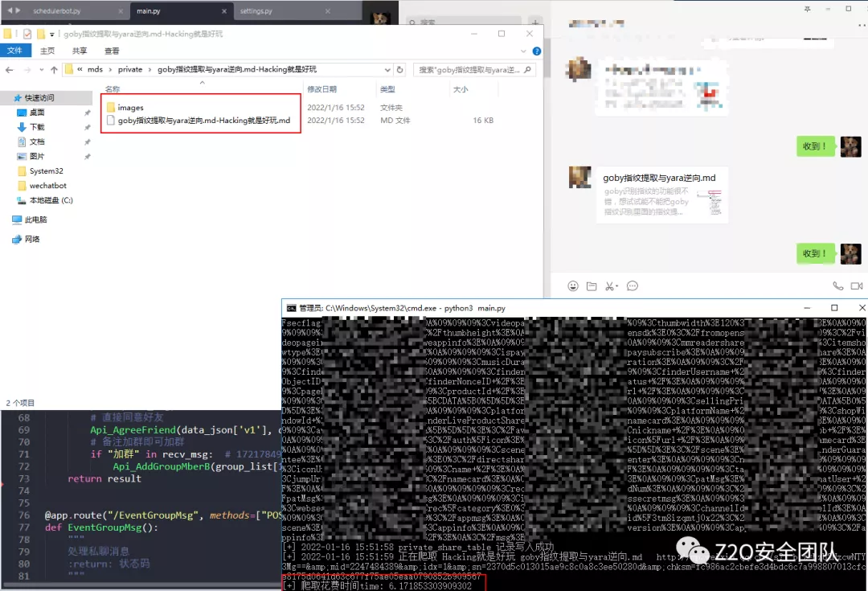Click the properties checkmark icon in Explorer title bar
868x591 pixels.
(27, 34)
